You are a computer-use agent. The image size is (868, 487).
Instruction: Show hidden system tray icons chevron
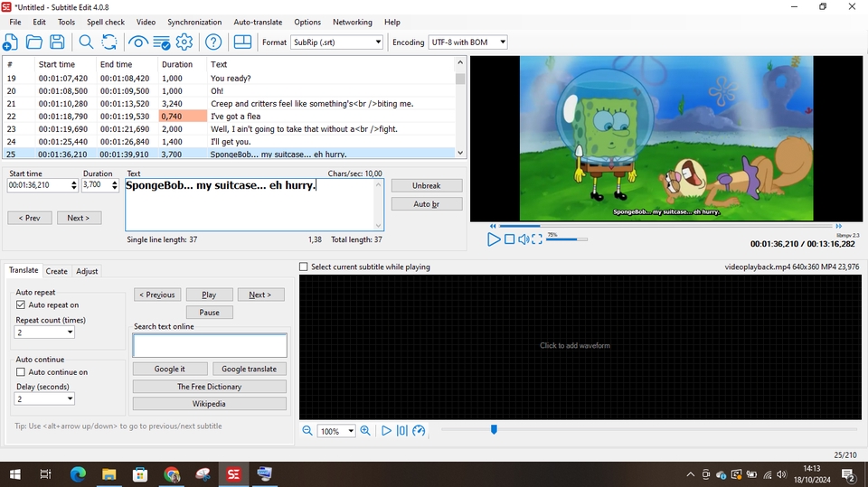pyautogui.click(x=690, y=474)
